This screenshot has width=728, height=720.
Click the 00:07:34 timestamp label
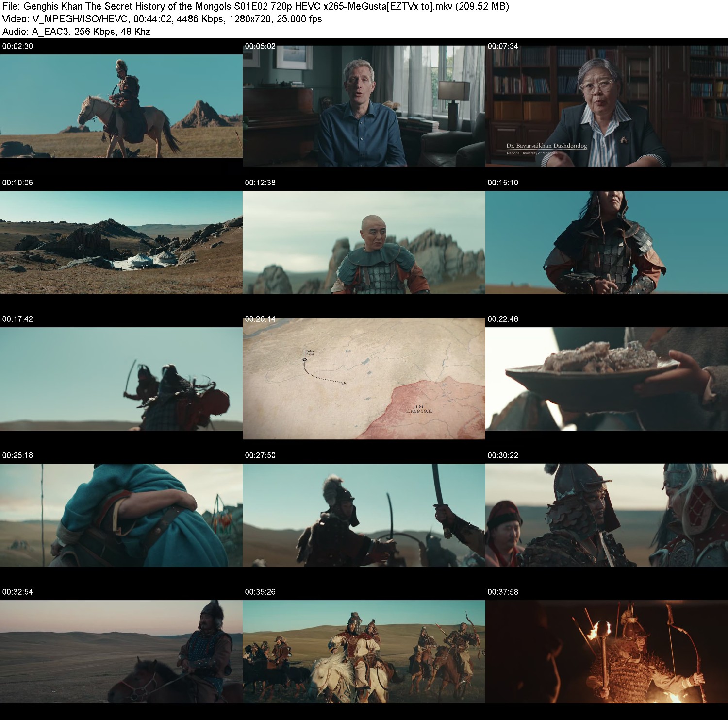[x=503, y=46]
